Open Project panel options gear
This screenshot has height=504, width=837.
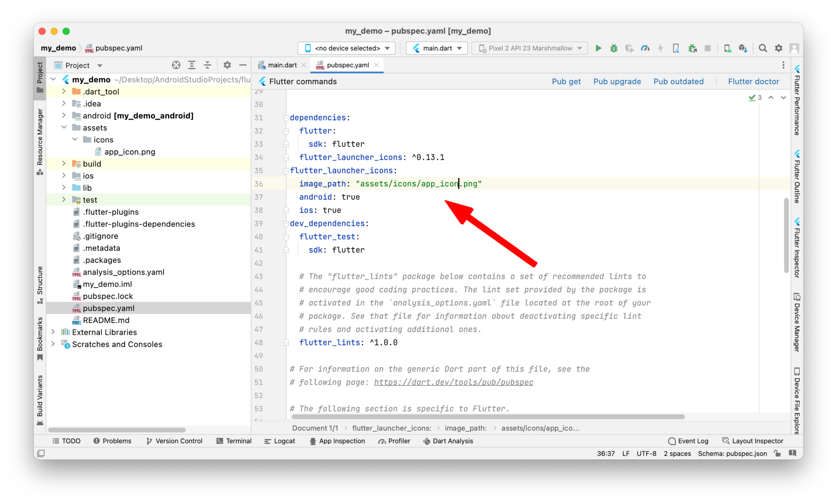click(227, 65)
